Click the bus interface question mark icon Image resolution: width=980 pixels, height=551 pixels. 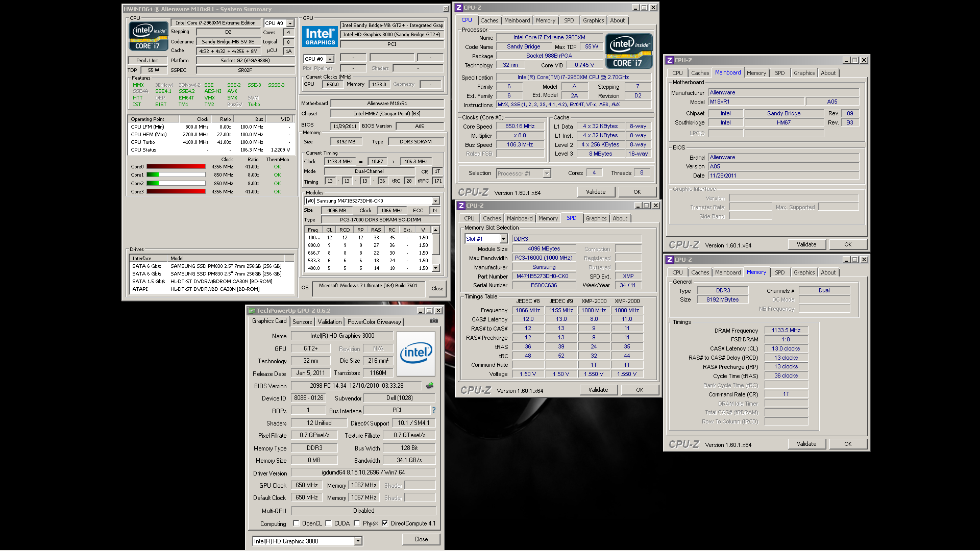coord(434,410)
